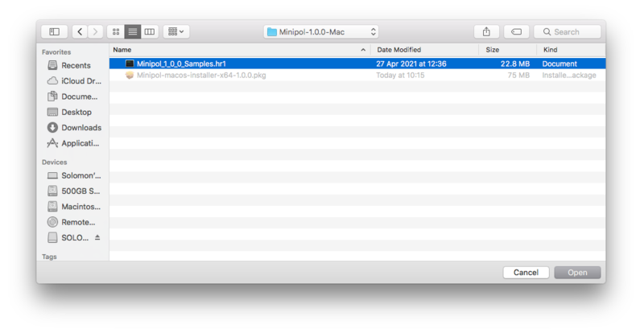Switch to list view
644x329 pixels.
pyautogui.click(x=133, y=31)
